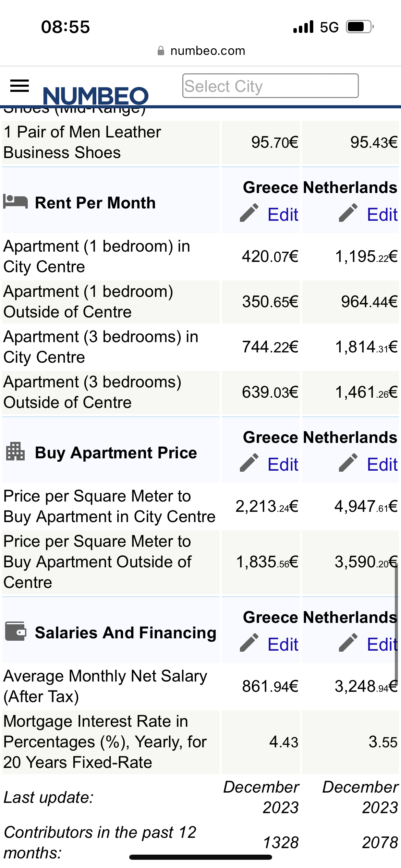
Task: Edit Netherlands prices under Salaries And Financing
Action: point(382,644)
